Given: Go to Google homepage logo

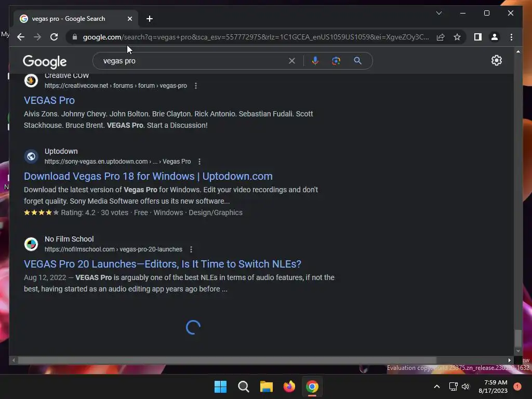Looking at the screenshot, I should pyautogui.click(x=45, y=62).
